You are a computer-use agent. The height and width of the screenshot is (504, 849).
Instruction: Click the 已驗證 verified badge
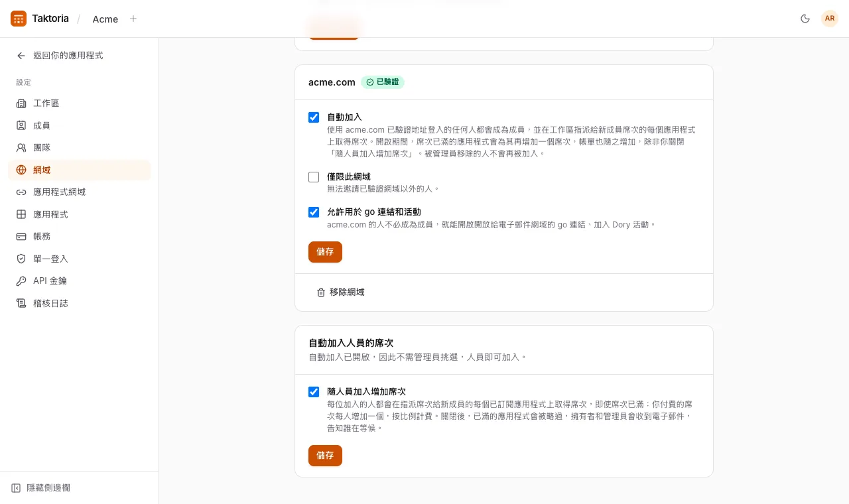(383, 82)
